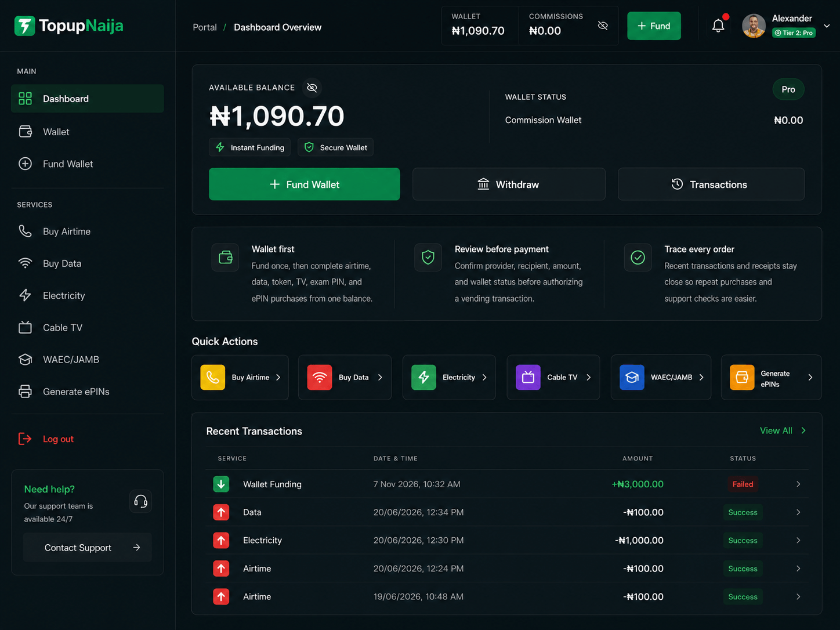Click the large Fund Wallet button
Viewport: 840px width, 630px height.
pos(305,184)
